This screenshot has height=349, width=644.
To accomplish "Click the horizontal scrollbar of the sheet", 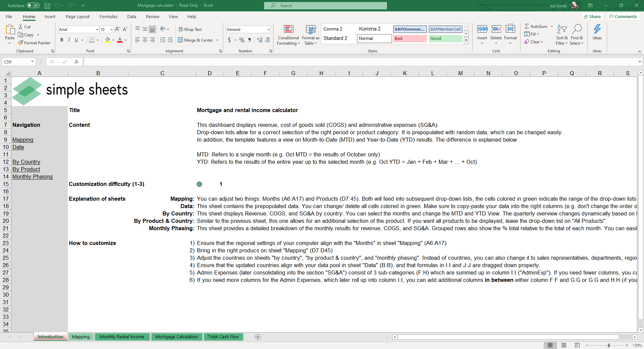I will pyautogui.click(x=508, y=337).
